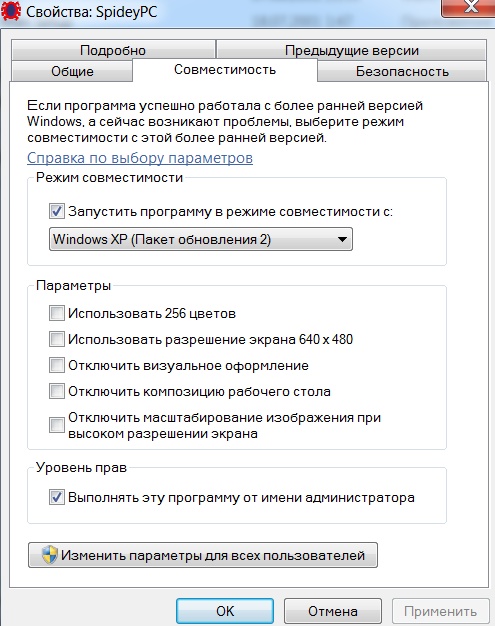Switch to the 'Общие' tab
Screen dimensions: 495x626
click(x=72, y=71)
